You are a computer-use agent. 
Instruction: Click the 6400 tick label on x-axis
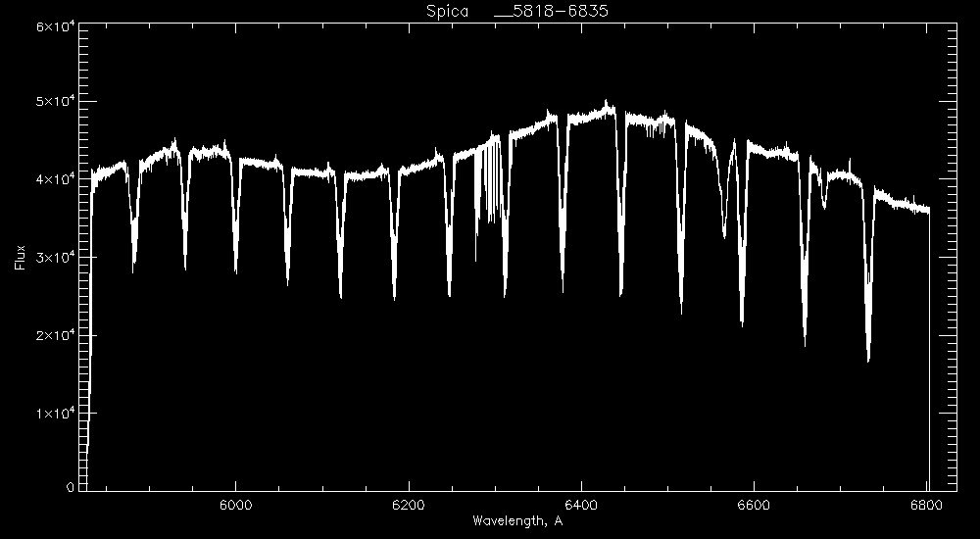[x=581, y=506]
